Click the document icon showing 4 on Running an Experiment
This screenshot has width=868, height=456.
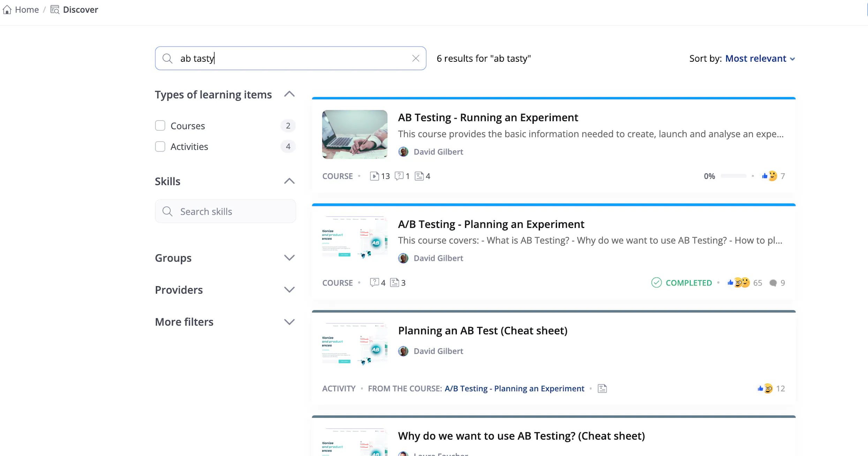pyautogui.click(x=419, y=176)
